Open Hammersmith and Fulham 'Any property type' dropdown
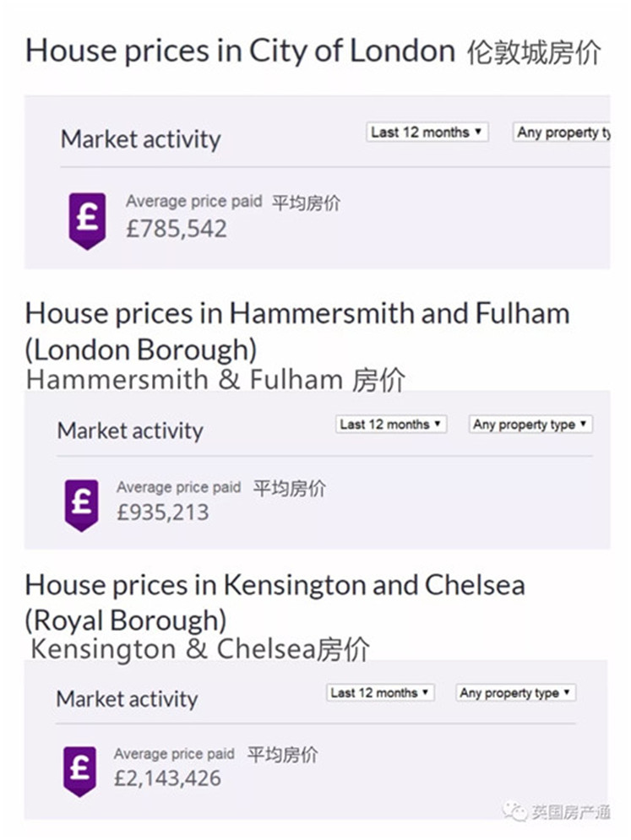The height and width of the screenshot is (840, 631). (530, 425)
